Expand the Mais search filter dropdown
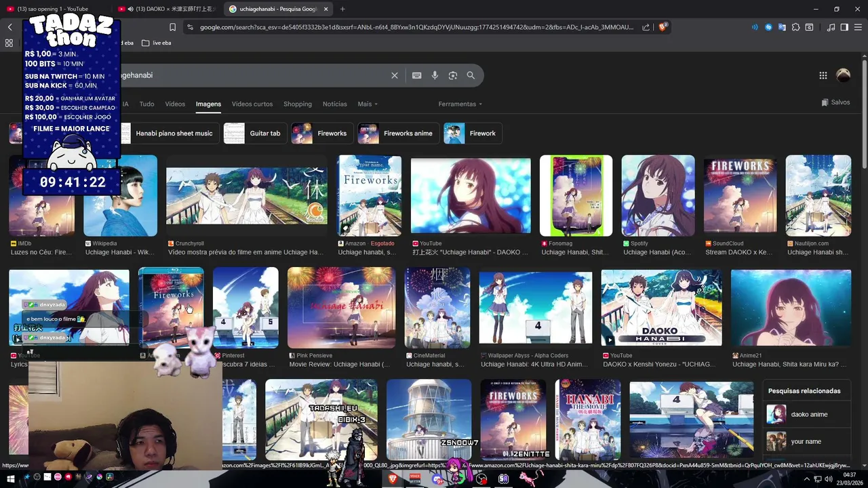The image size is (868, 488). tap(368, 104)
